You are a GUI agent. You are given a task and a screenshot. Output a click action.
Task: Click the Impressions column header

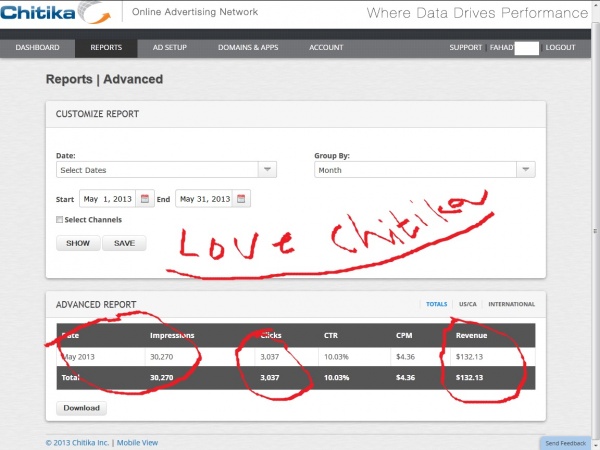tap(172, 335)
